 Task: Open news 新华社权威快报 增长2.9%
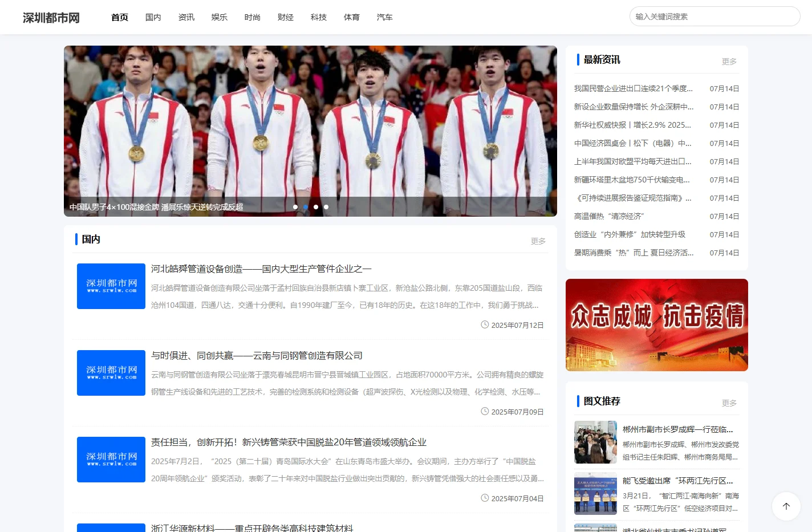coord(632,125)
